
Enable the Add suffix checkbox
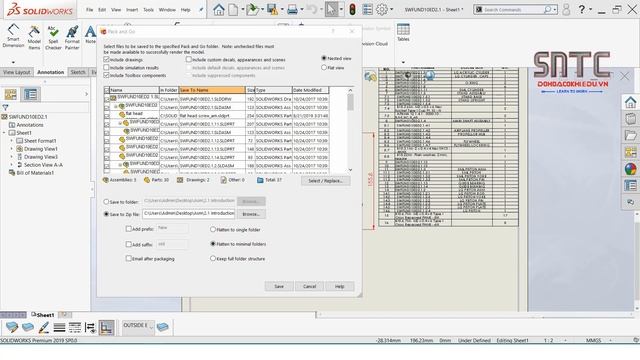click(129, 244)
